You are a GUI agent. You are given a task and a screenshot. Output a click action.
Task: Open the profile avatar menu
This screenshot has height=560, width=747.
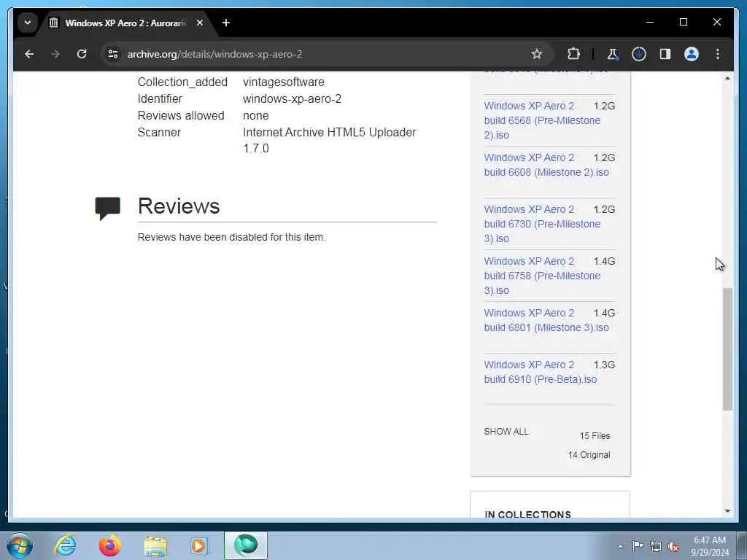point(692,54)
